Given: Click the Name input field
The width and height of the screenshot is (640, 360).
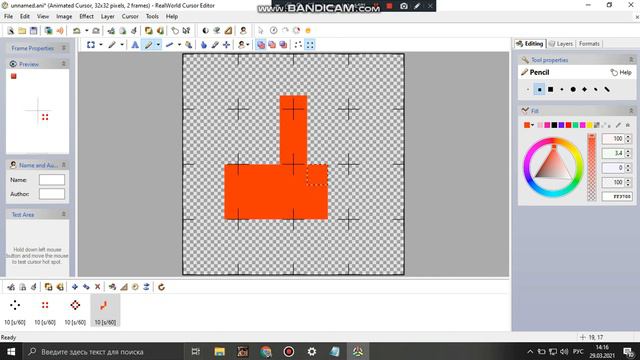Looking at the screenshot, I should [52, 180].
